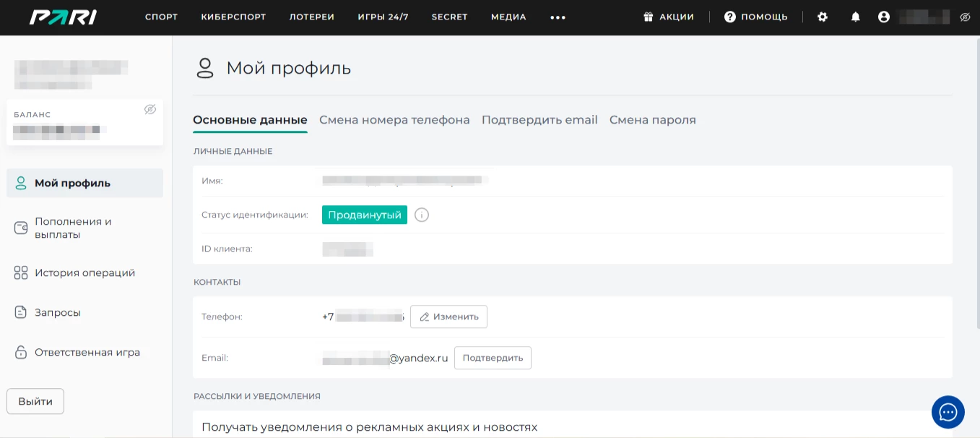Open the Мой профиль sidebar section
The width and height of the screenshot is (980, 438).
pyautogui.click(x=71, y=183)
